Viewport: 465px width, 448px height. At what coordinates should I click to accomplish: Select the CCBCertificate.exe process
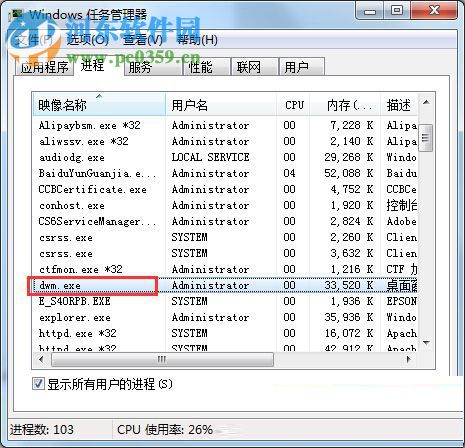tap(225, 189)
